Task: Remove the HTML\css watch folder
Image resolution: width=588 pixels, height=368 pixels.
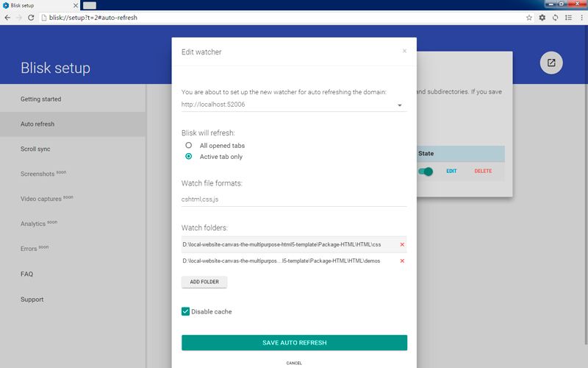Action: pos(402,244)
